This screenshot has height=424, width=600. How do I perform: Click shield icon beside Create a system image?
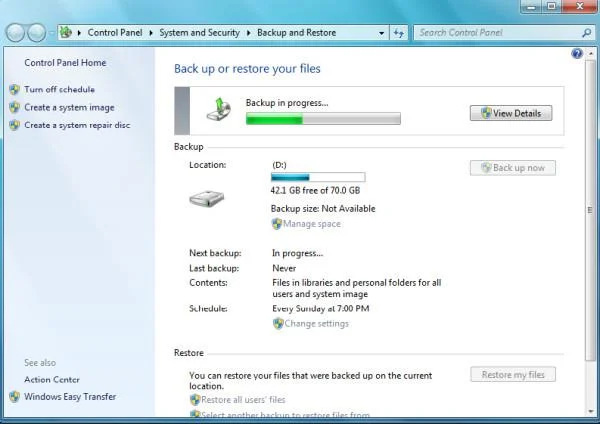[x=15, y=108]
